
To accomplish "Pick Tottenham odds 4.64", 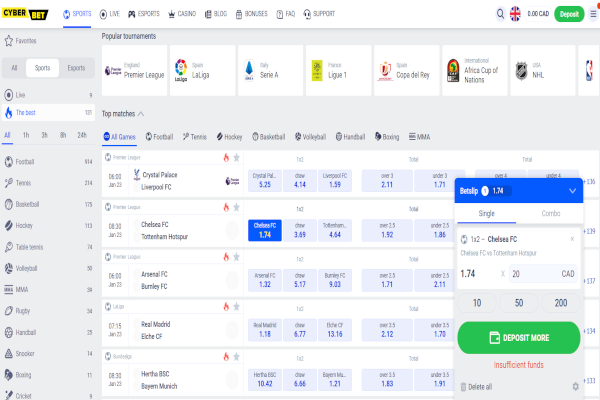I will [335, 230].
